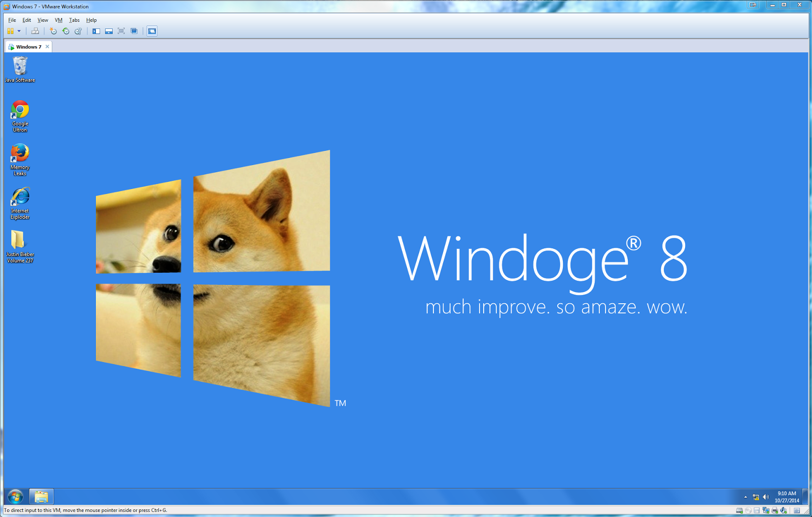
Task: Toggle the VMware library sidebar panel
Action: pos(96,31)
